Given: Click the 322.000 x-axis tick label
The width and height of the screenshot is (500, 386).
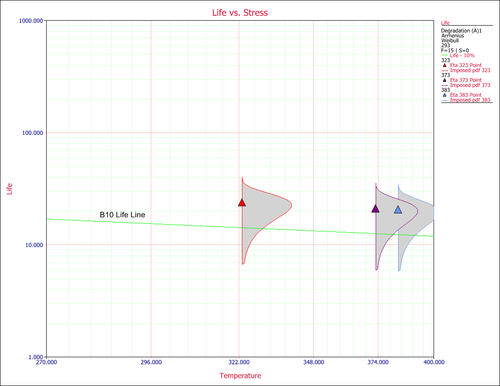Looking at the screenshot, I should pos(239,362).
